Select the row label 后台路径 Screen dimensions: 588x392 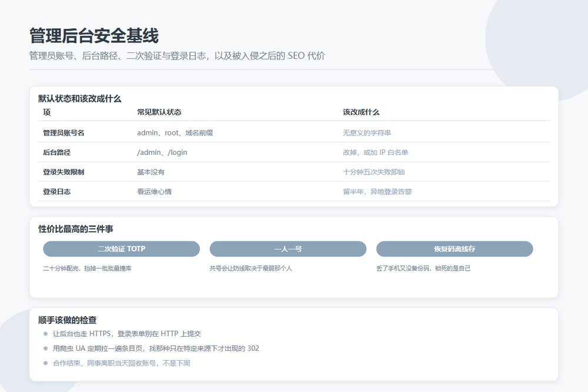coord(56,152)
